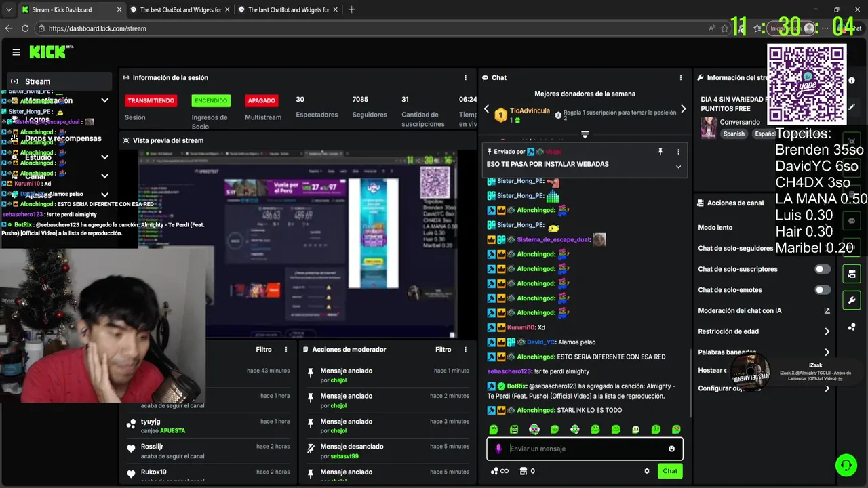The height and width of the screenshot is (488, 868).
Task: Collapse the top donors banner
Action: [585, 135]
